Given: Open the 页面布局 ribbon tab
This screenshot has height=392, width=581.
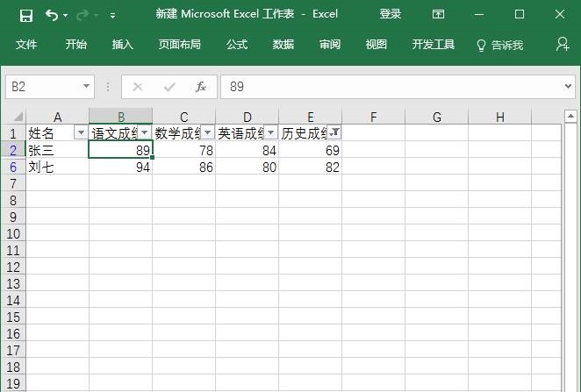Looking at the screenshot, I should [x=180, y=45].
